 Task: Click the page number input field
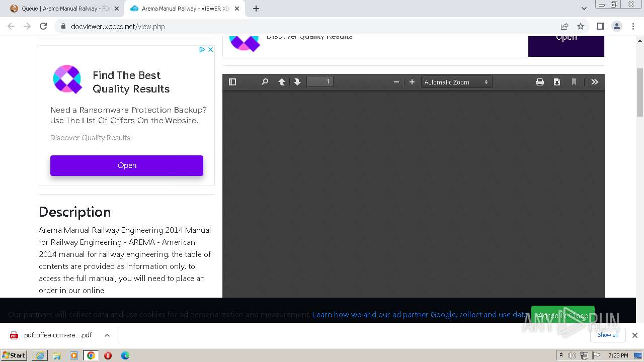coord(320,81)
